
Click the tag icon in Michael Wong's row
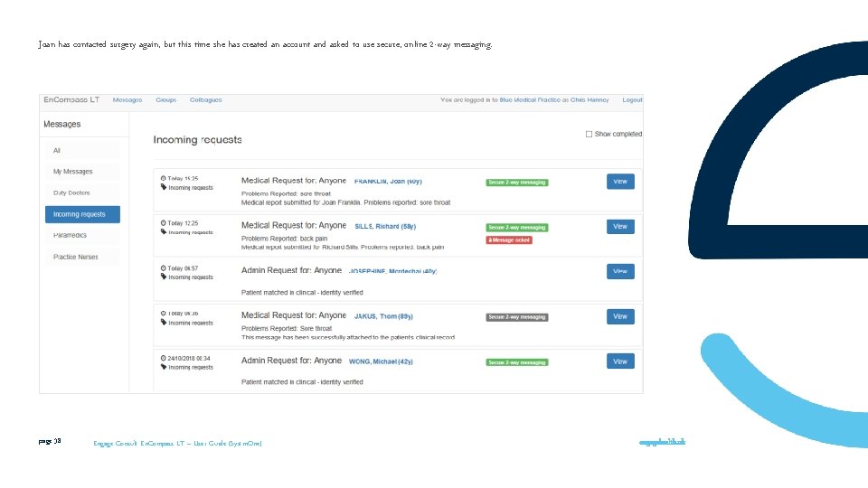point(164,367)
